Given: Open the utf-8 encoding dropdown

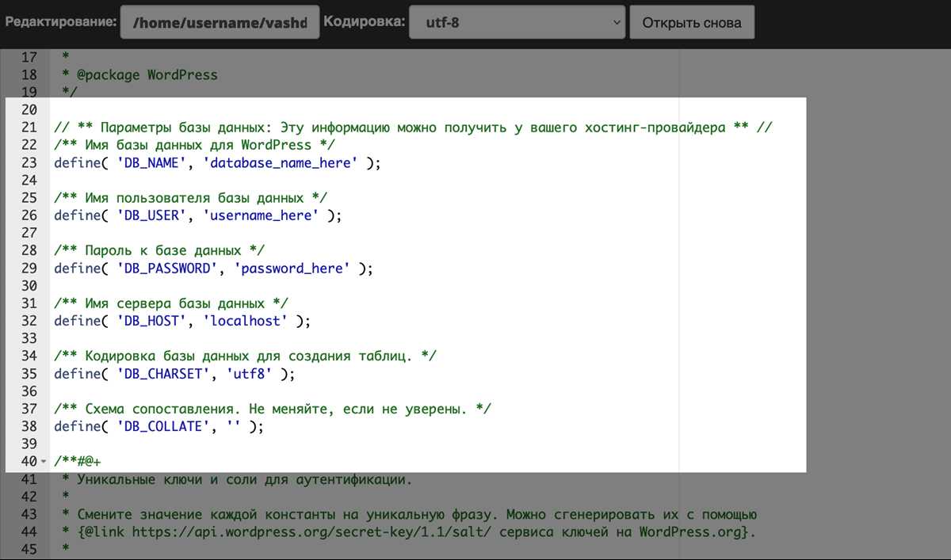Looking at the screenshot, I should click(x=518, y=22).
